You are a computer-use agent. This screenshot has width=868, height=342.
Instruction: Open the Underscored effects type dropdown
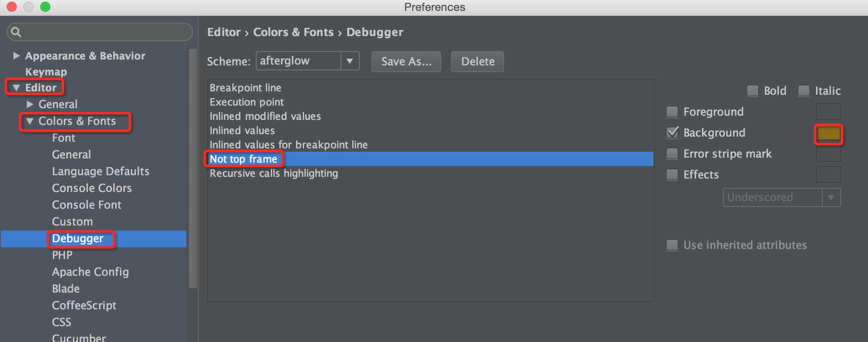tap(782, 197)
